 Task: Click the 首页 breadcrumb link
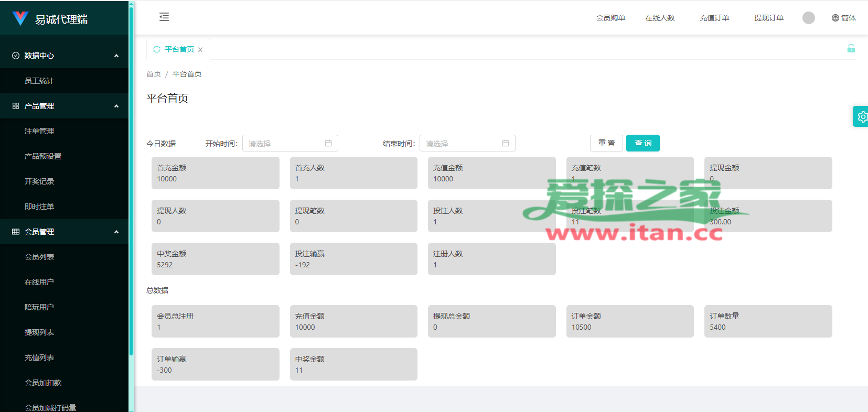coord(154,74)
